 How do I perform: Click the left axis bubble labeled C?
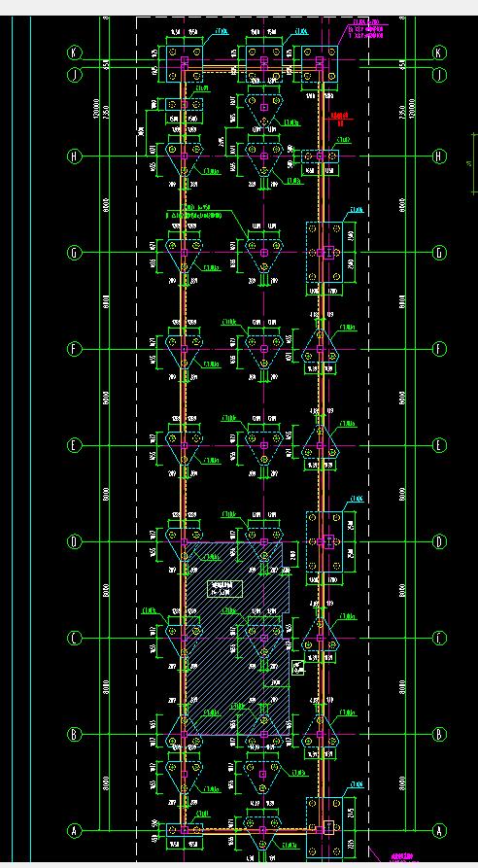click(75, 639)
